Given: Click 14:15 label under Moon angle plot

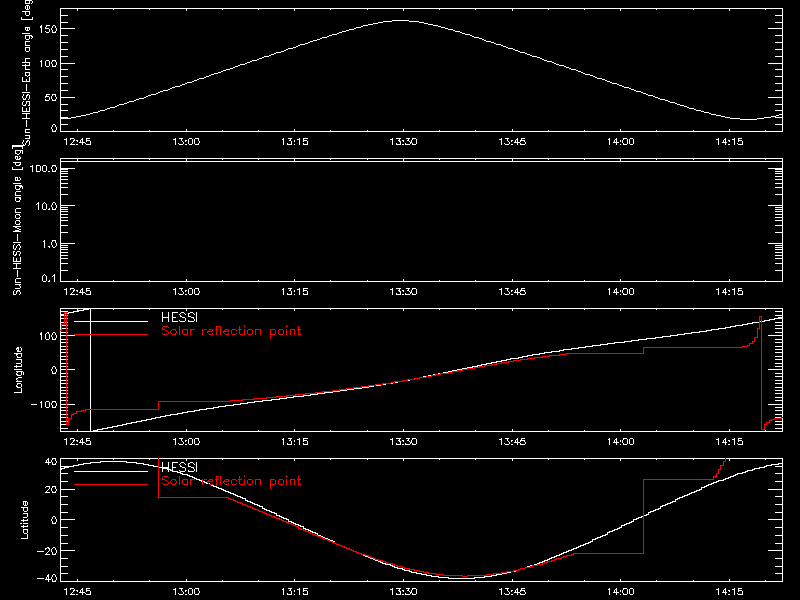Looking at the screenshot, I should [x=729, y=292].
